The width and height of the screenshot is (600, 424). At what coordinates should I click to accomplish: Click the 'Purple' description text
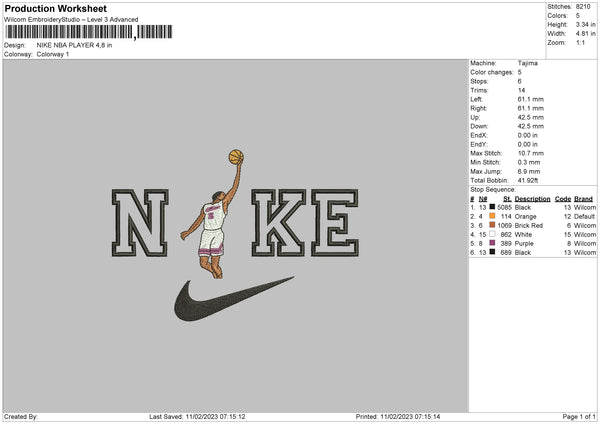pyautogui.click(x=524, y=243)
